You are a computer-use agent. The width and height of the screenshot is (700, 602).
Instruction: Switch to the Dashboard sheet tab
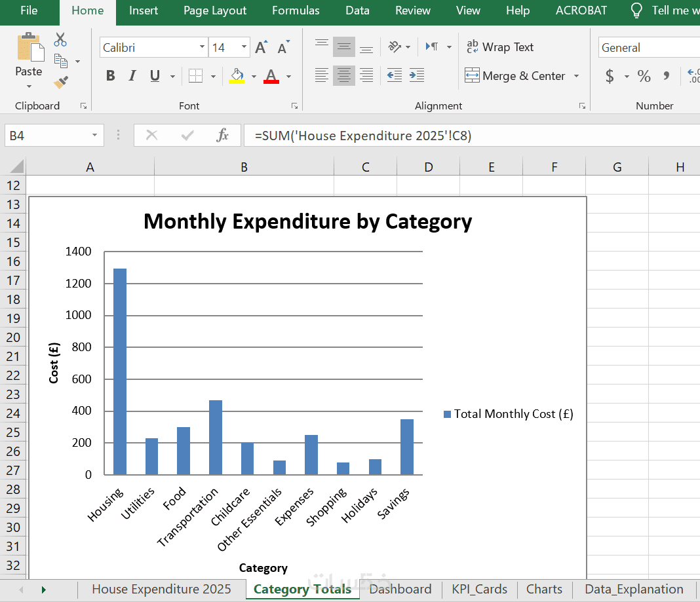[400, 589]
